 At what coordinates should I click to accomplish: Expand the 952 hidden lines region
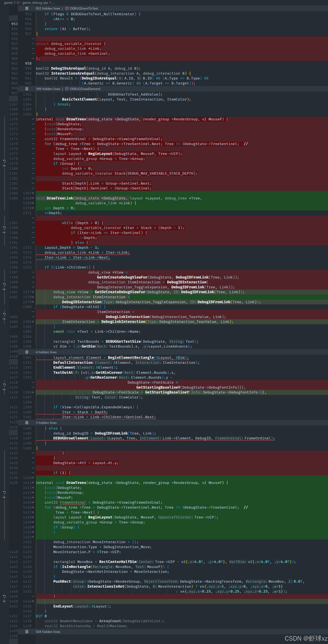point(27,8)
